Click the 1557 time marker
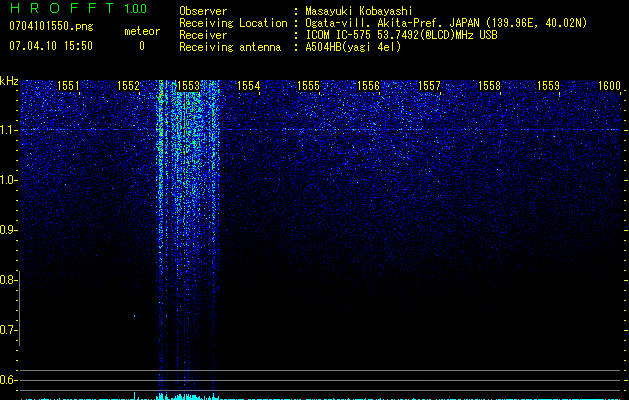The height and width of the screenshot is (400, 629). coord(429,86)
